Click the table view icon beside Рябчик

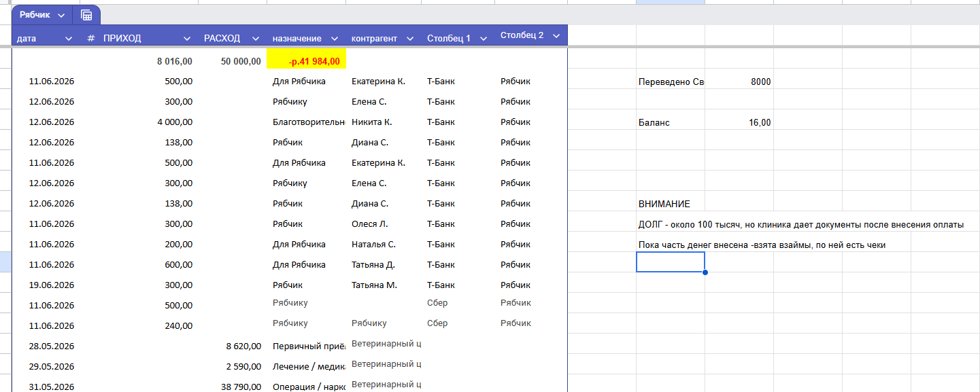tap(86, 15)
